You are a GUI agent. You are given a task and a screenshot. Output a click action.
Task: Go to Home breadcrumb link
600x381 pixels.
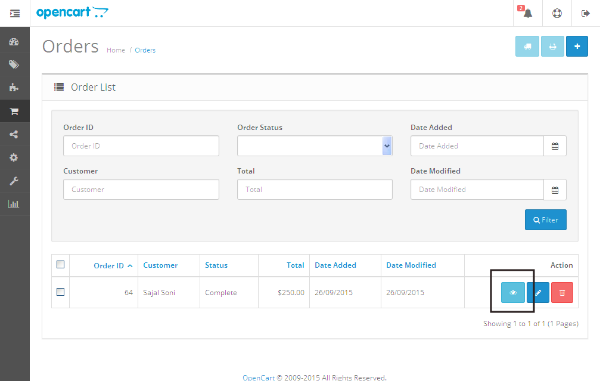pyautogui.click(x=116, y=50)
